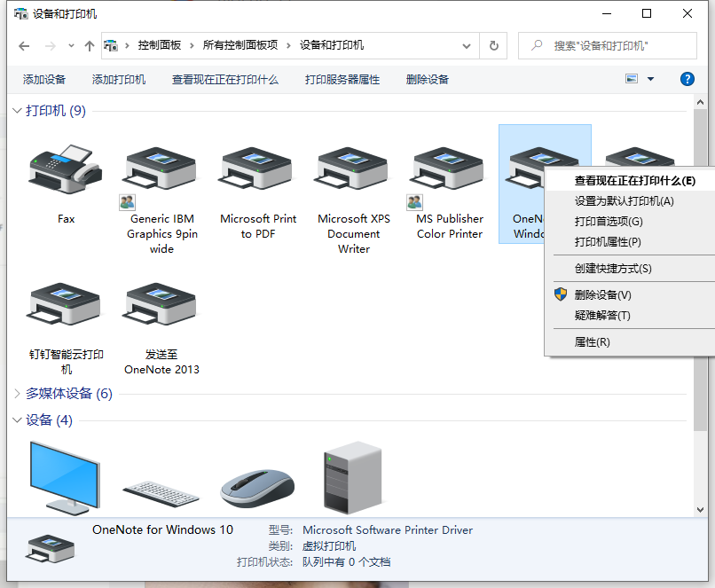Viewport: 715px width, 588px height.
Task: Choose 打印机属性(P) in context menu
Action: click(x=608, y=241)
